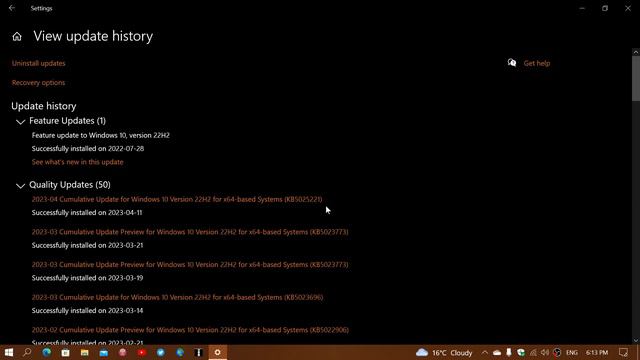The image size is (640, 360).
Task: Open the Windows Start menu
Action: [x=9, y=352]
